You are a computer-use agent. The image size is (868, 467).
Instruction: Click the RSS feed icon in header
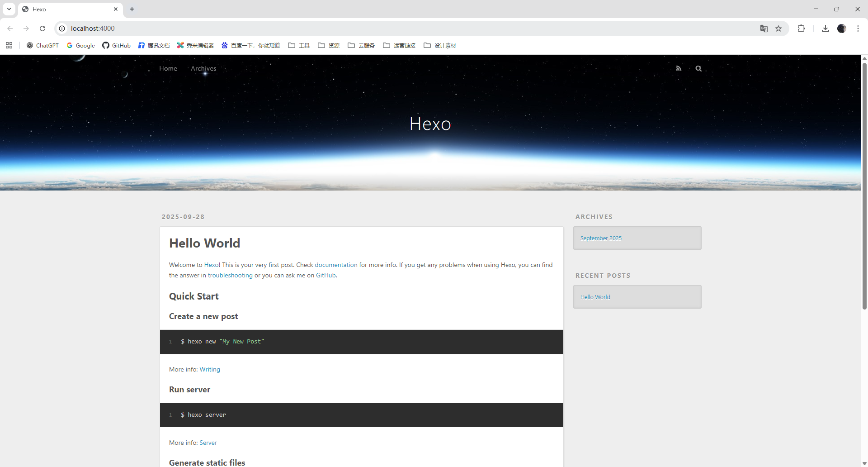679,68
